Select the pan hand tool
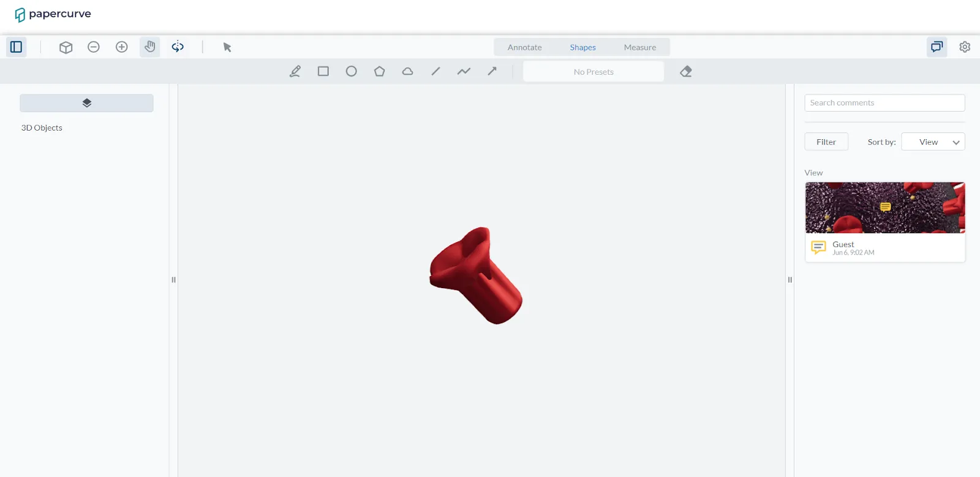Viewport: 980px width, 477px height. [x=150, y=47]
